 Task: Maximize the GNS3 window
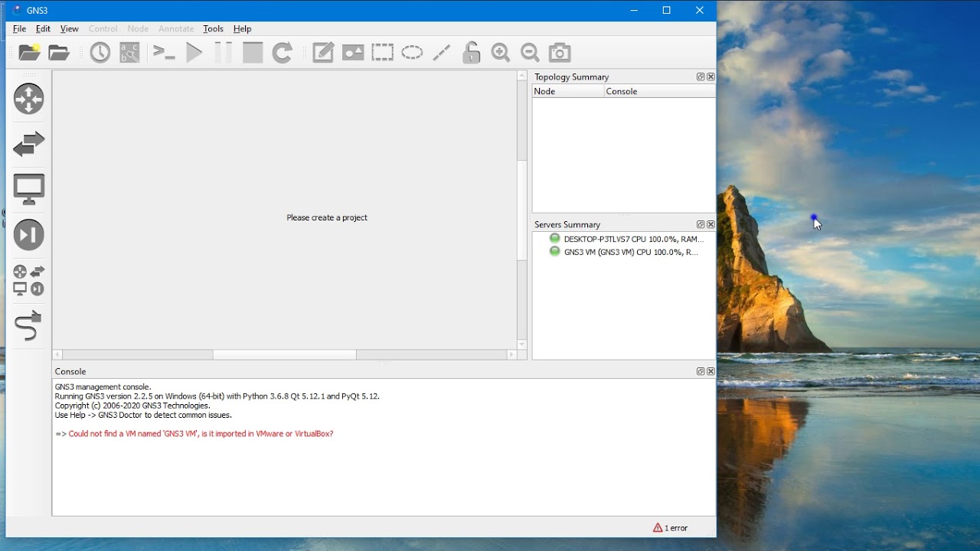click(666, 10)
